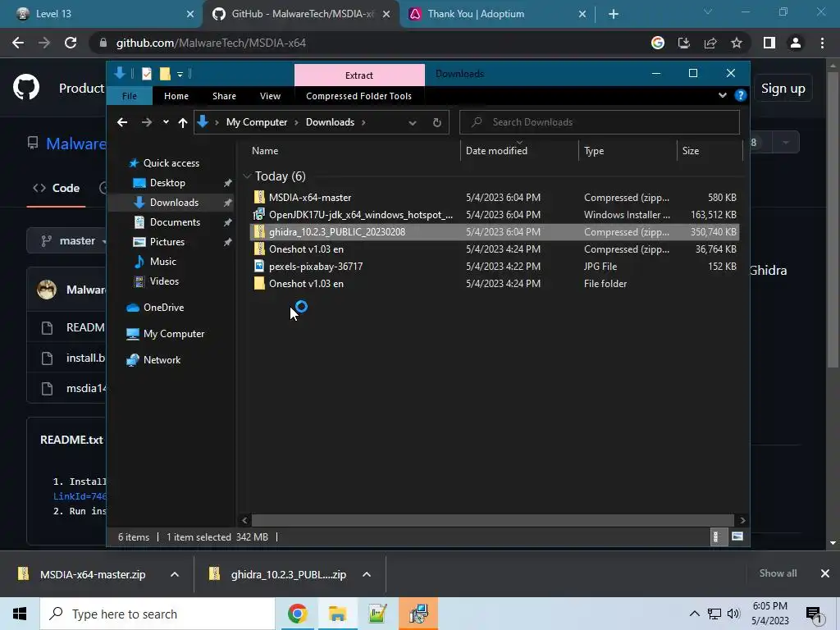Open address bar previous locations dropdown
Image resolution: width=840 pixels, height=630 pixels.
(413, 123)
